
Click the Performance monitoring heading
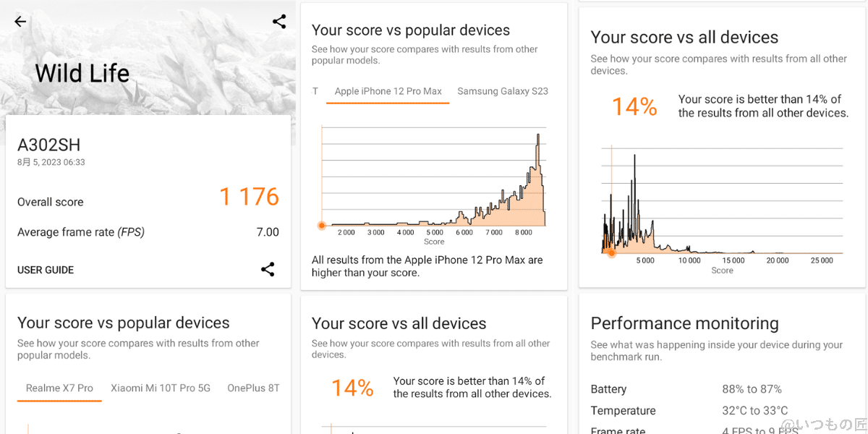684,323
